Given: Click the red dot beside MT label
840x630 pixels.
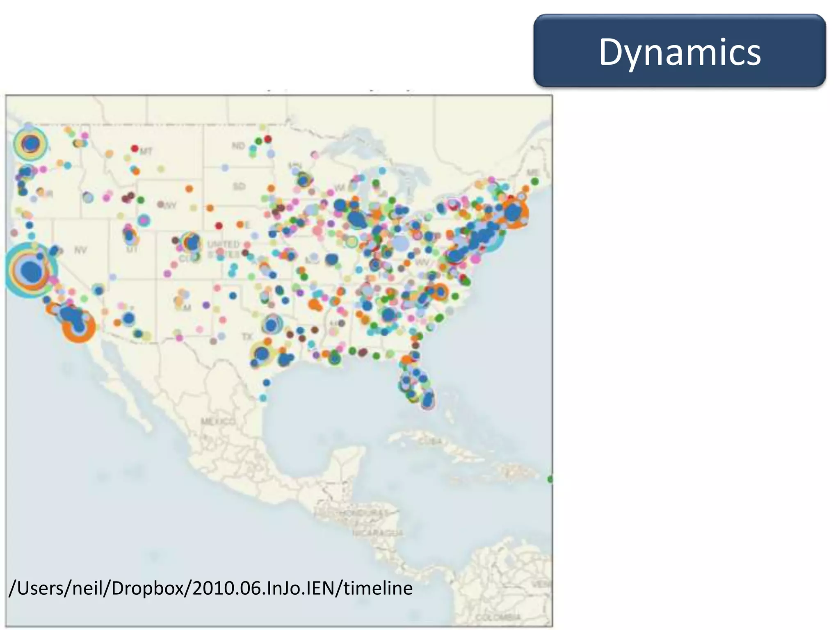Looking at the screenshot, I should [135, 148].
